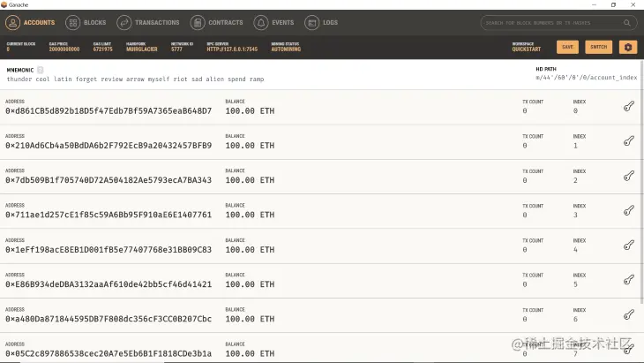Viewport: 644px width, 363px height.
Task: Switch to the Blocks tab
Action: tap(86, 23)
